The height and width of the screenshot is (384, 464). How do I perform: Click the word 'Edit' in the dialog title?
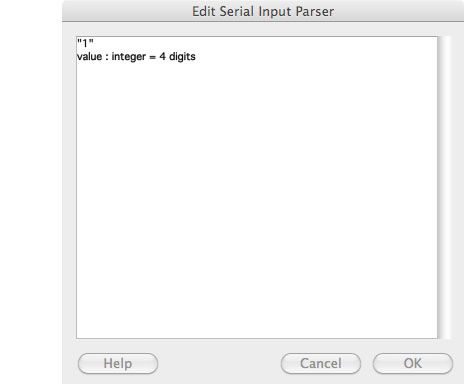point(204,11)
